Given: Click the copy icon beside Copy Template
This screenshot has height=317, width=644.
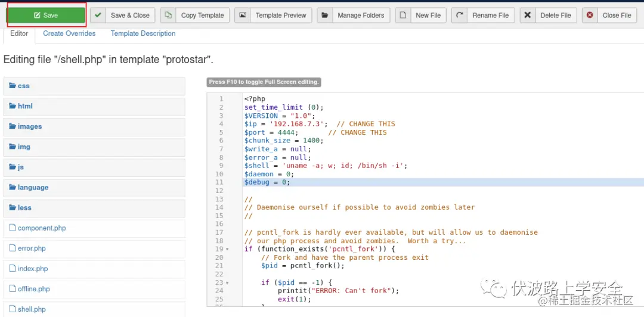Looking at the screenshot, I should click(168, 15).
